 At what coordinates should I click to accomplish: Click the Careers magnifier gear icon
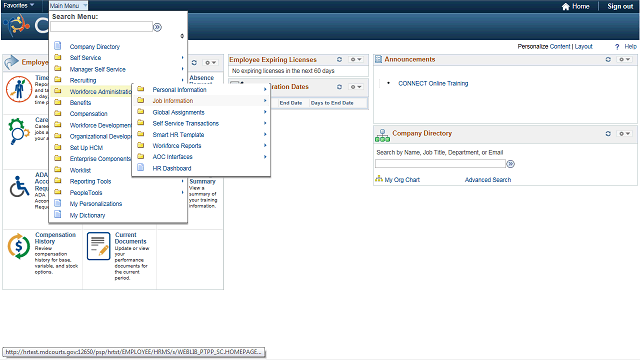[19, 131]
